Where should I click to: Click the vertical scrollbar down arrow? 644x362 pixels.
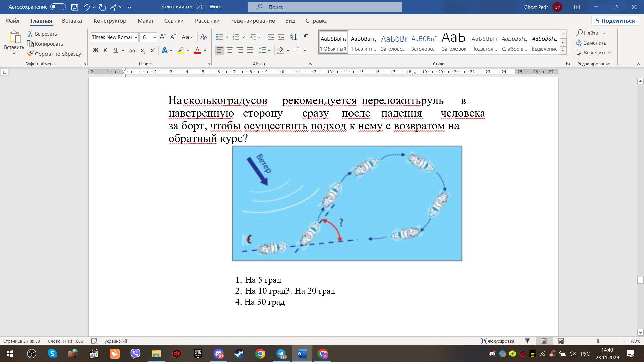coord(640,333)
